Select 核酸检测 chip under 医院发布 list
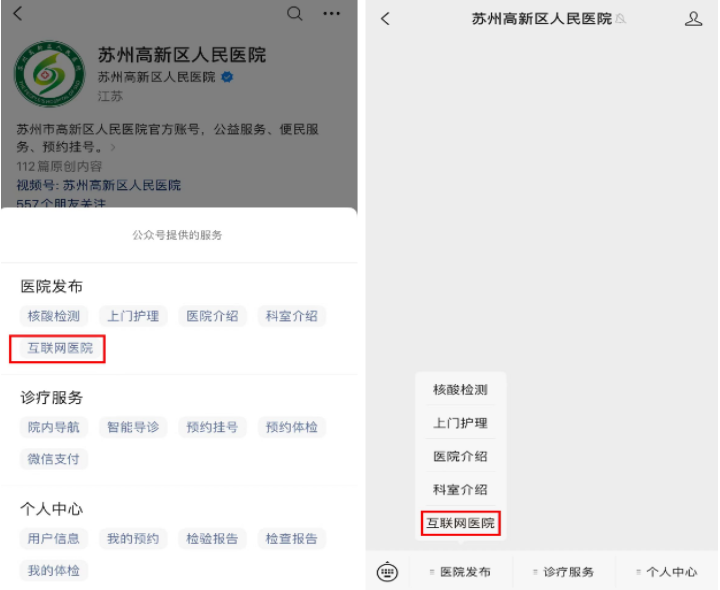The height and width of the screenshot is (590, 720). 54,316
